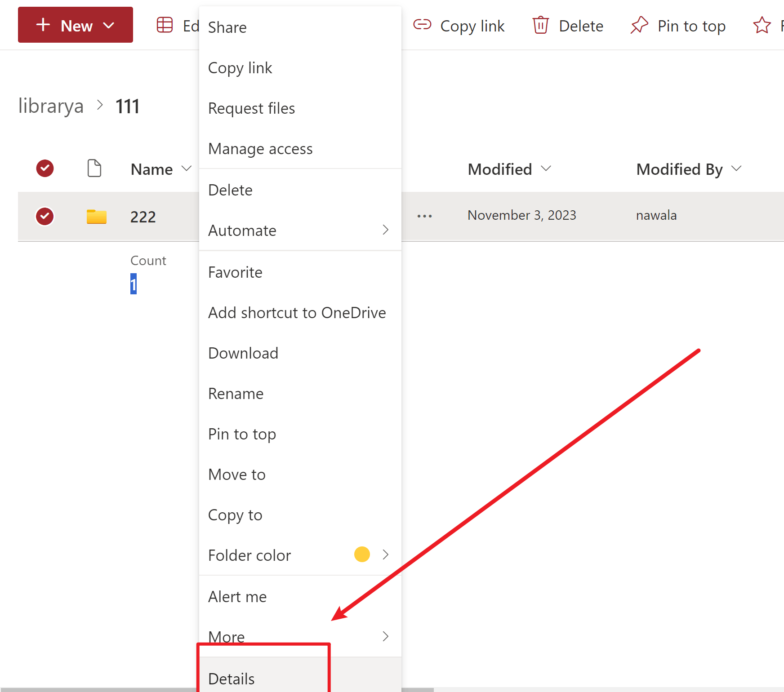784x692 pixels.
Task: Click the yellow 222 folder icon
Action: pos(97,217)
